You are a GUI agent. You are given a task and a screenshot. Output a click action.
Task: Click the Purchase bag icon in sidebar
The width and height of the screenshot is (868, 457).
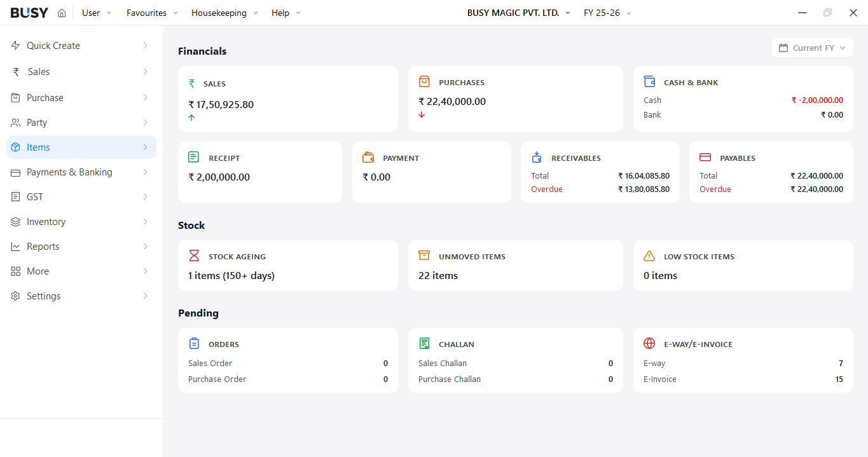(x=16, y=98)
